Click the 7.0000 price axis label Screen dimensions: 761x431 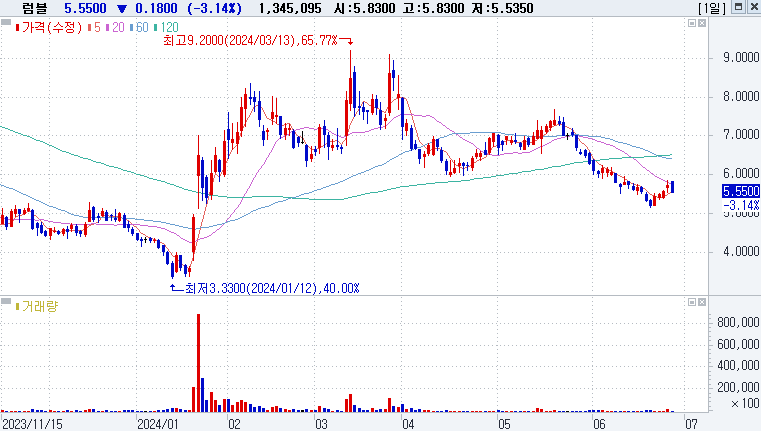tap(741, 134)
